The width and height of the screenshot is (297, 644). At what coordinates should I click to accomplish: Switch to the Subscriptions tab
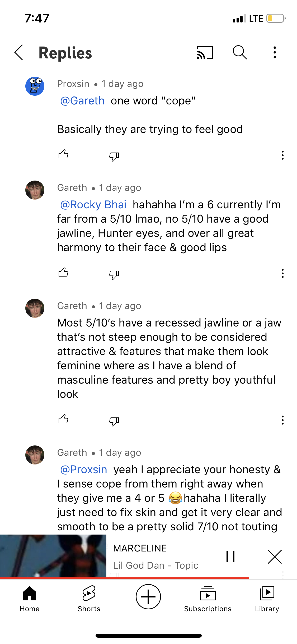tap(208, 599)
